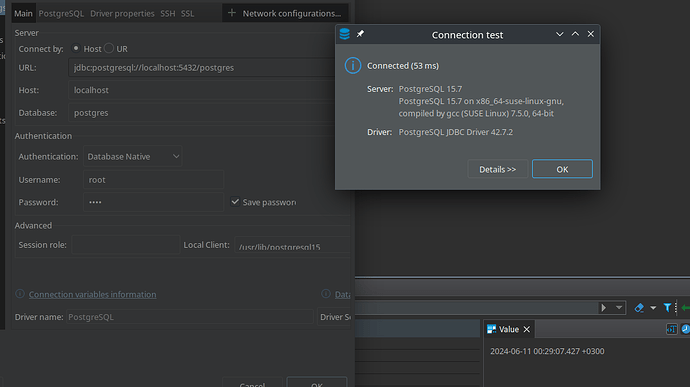Open the SSL tab
Screen dimensions: 690x387
click(187, 13)
